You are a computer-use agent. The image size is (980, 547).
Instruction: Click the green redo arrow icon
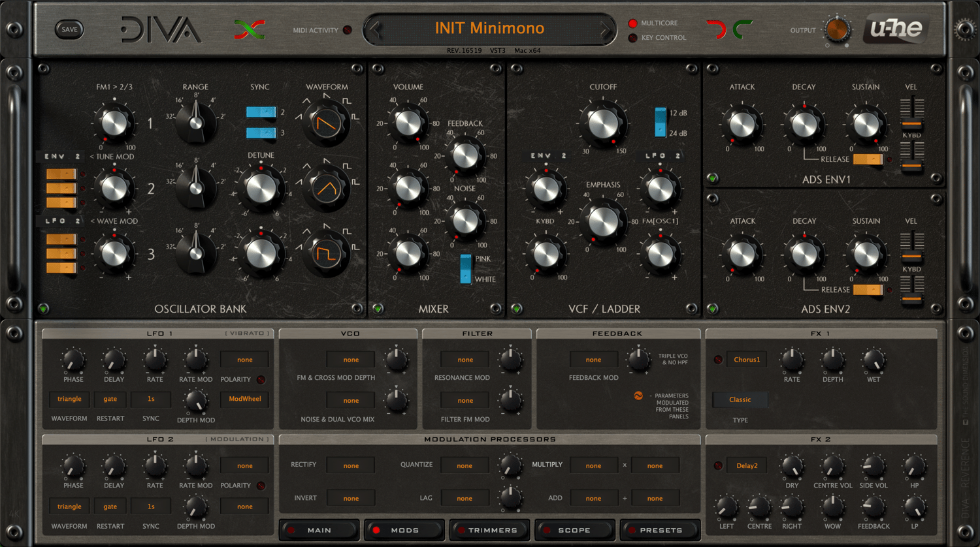(742, 29)
